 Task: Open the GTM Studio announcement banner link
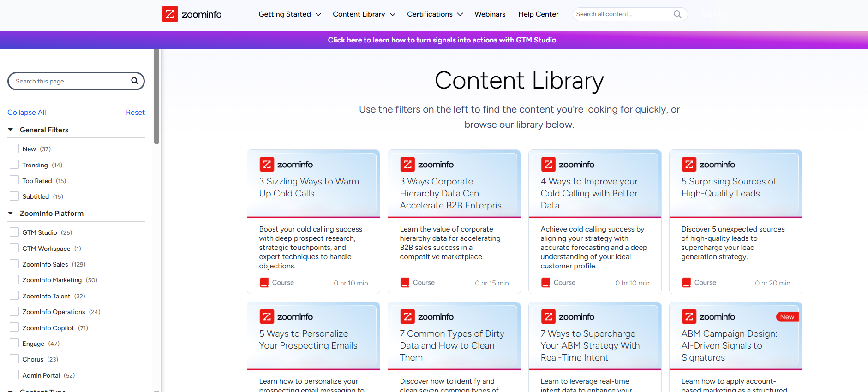443,40
